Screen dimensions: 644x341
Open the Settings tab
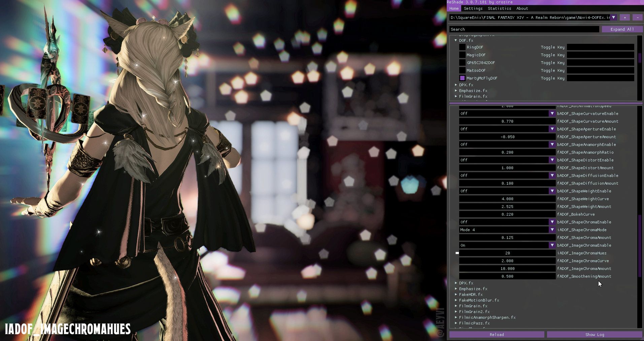click(x=473, y=8)
